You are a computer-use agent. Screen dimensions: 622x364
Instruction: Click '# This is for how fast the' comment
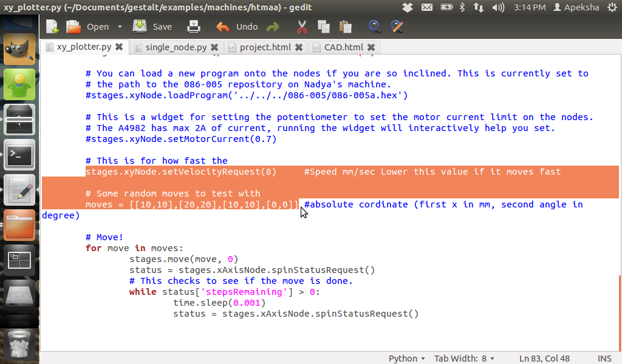pyautogui.click(x=156, y=161)
